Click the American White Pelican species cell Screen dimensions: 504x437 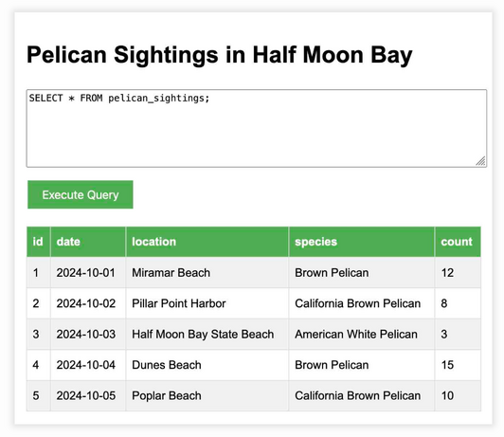[362, 334]
